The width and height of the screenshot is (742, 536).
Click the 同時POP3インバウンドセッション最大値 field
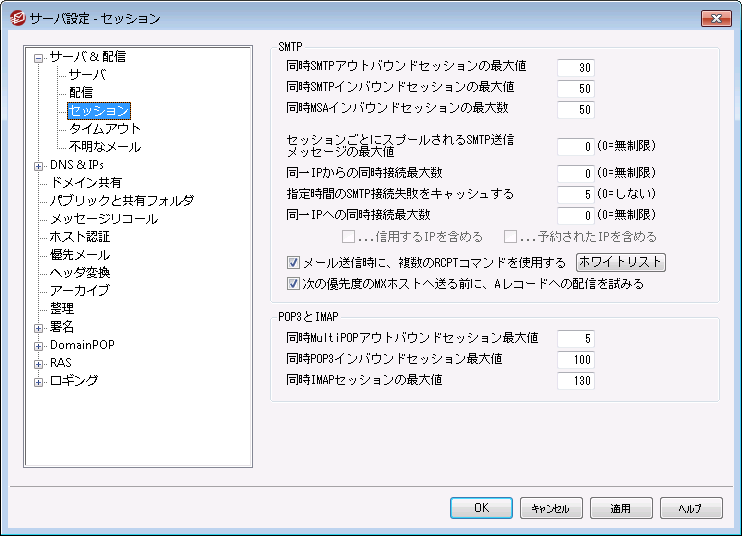click(575, 359)
